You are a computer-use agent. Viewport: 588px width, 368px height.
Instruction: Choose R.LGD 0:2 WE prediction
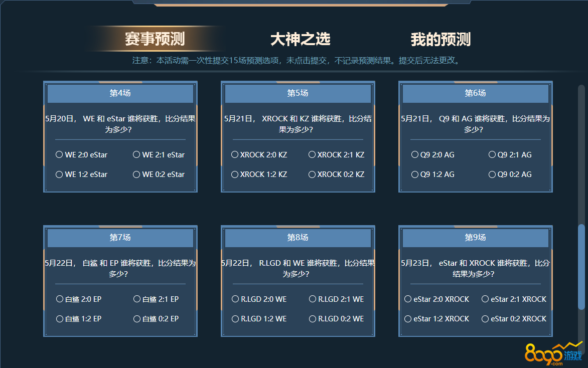[313, 319]
